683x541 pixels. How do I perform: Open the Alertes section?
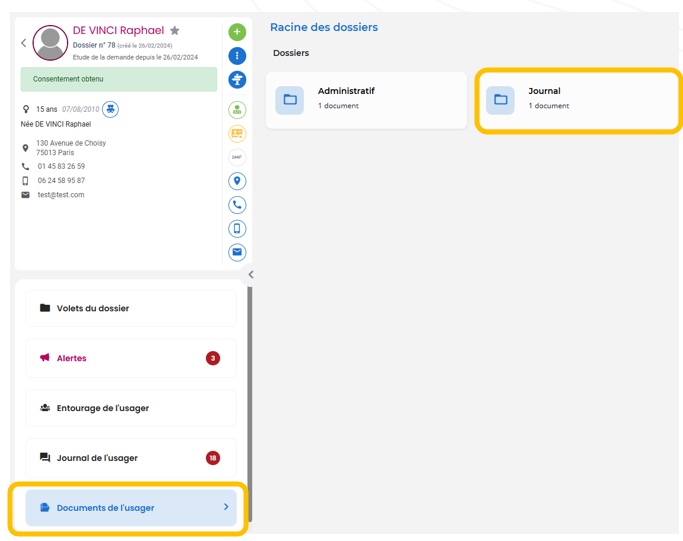point(131,358)
